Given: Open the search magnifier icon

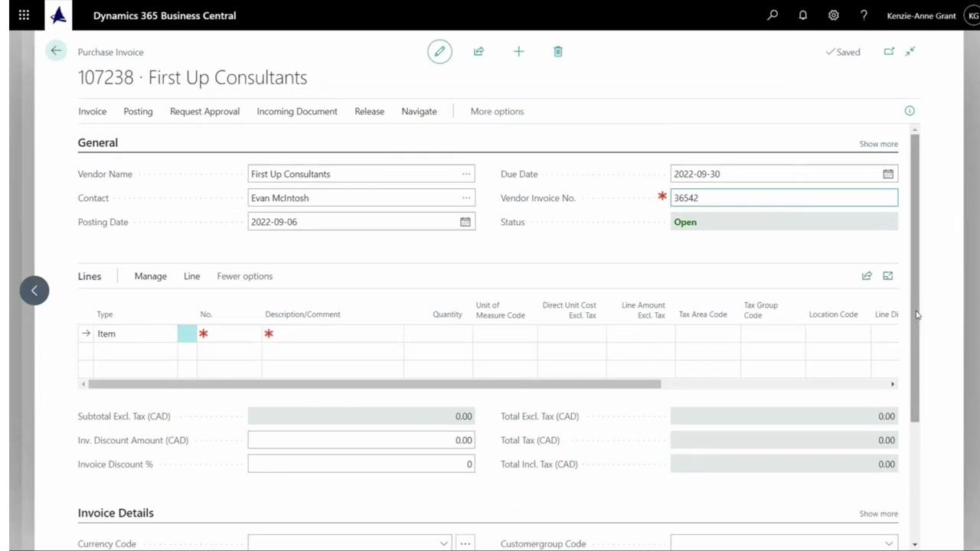Looking at the screenshot, I should tap(773, 15).
